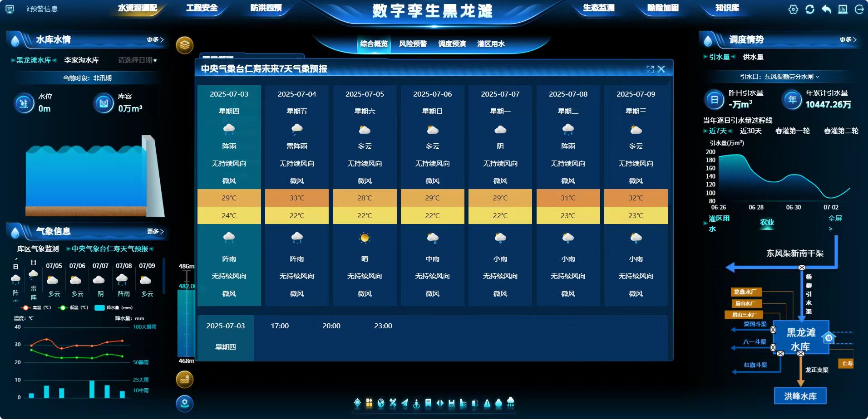Expand the forecast popup with the fullscreen icon

(650, 69)
